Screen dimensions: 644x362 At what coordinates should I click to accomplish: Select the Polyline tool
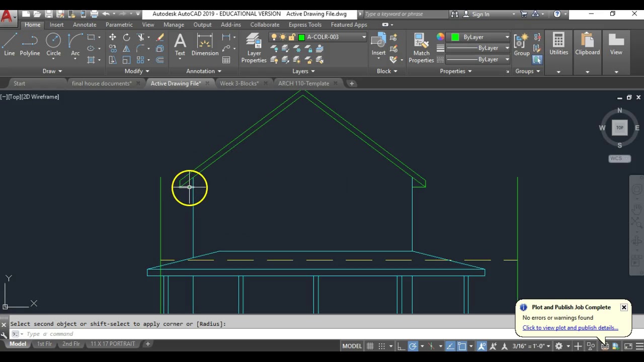click(x=30, y=44)
